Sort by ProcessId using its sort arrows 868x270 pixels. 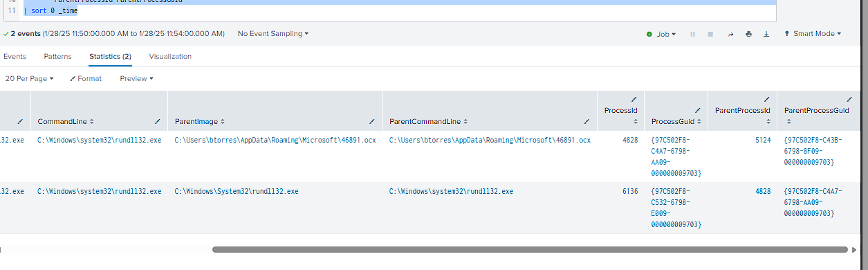tap(636, 122)
